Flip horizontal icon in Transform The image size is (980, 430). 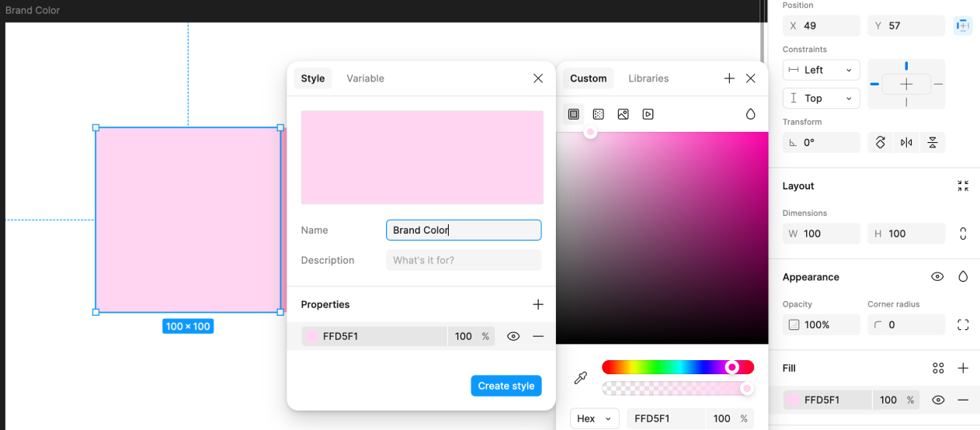coord(906,142)
